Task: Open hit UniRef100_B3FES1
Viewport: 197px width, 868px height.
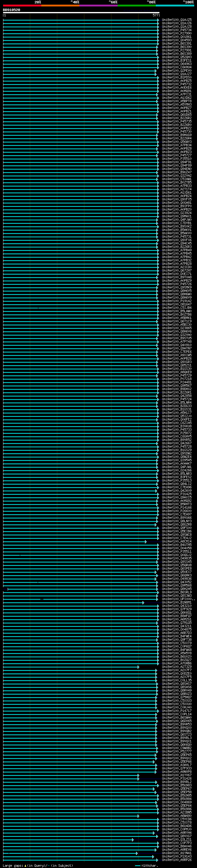Action: [177, 60]
